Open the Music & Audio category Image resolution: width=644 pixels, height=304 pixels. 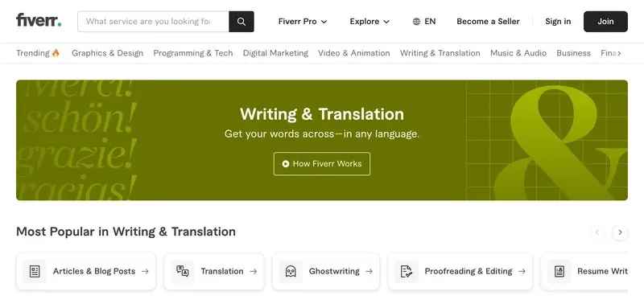[518, 53]
